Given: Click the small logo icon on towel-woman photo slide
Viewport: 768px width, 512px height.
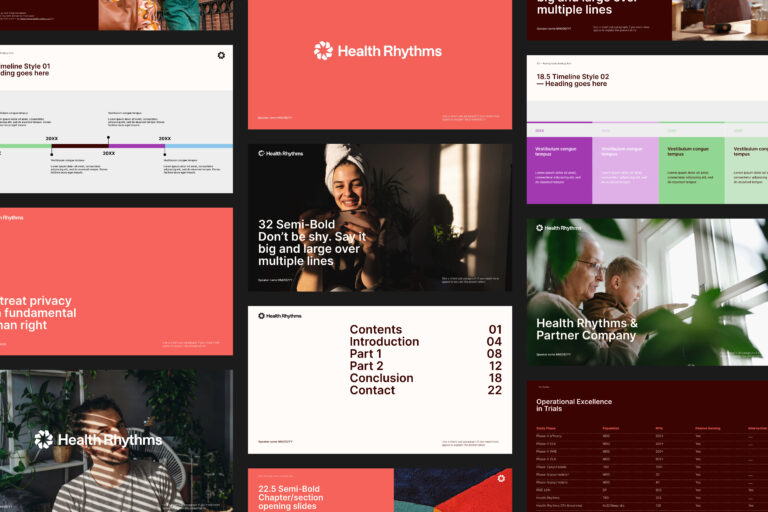Looking at the screenshot, I should coord(262,154).
